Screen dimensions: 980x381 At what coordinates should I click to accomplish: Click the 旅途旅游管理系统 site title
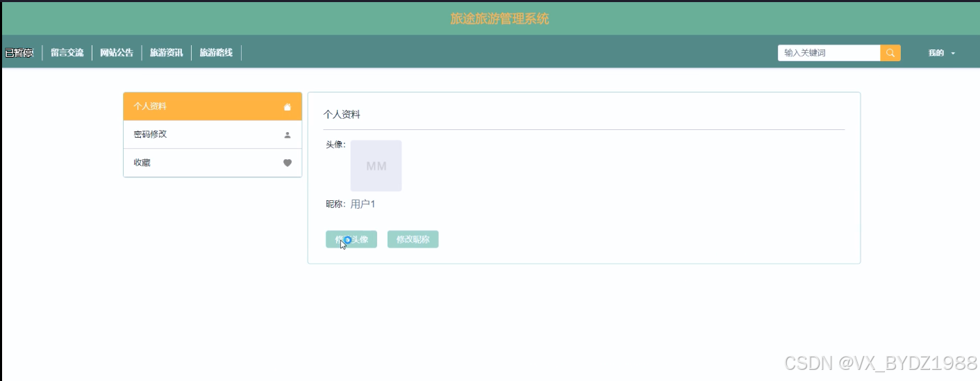(x=499, y=19)
